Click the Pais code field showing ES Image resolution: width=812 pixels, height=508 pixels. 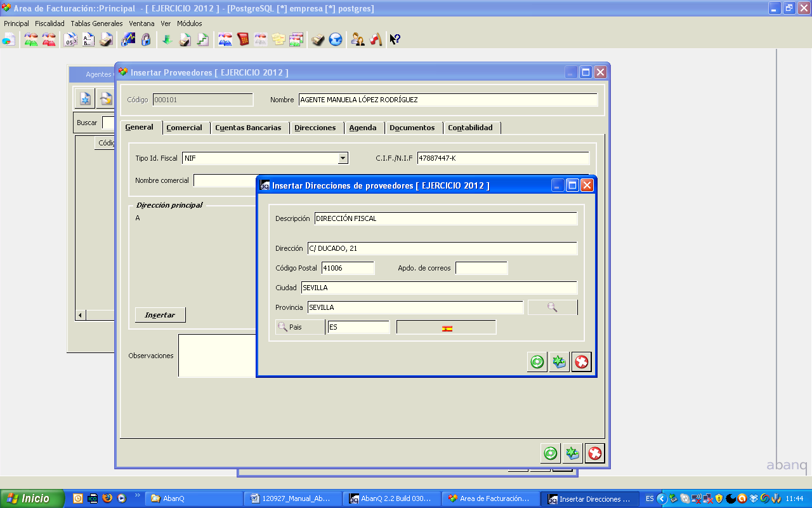click(358, 328)
